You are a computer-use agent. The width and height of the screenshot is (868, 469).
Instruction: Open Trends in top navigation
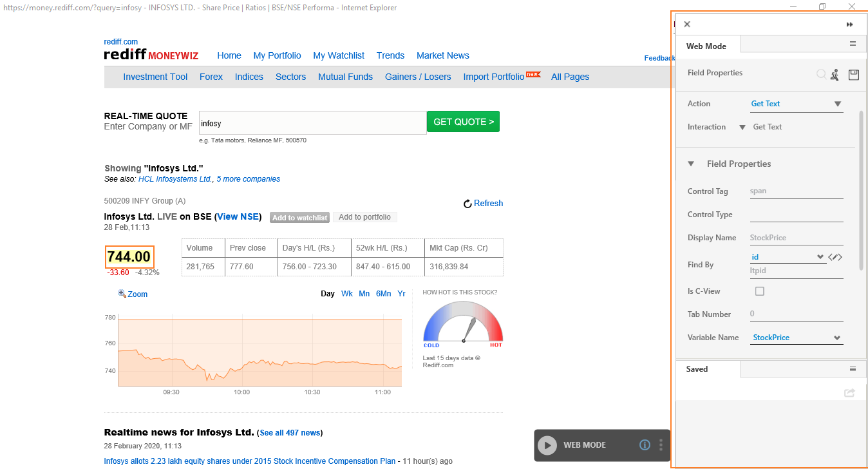click(390, 55)
